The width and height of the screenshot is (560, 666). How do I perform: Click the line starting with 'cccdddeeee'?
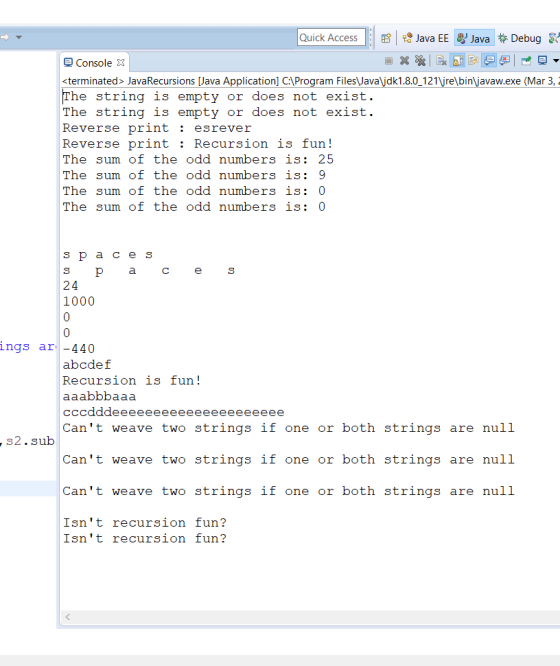pos(173,412)
